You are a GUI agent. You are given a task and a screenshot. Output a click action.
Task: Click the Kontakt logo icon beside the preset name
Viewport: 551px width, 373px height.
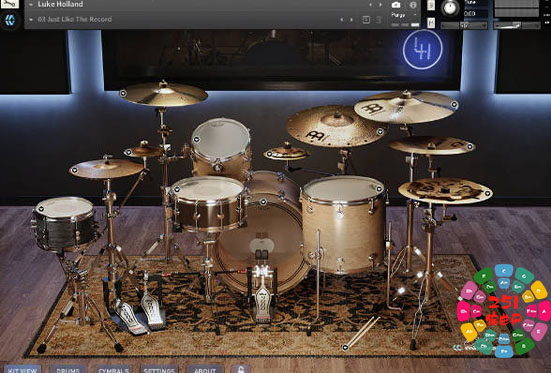coord(10,20)
